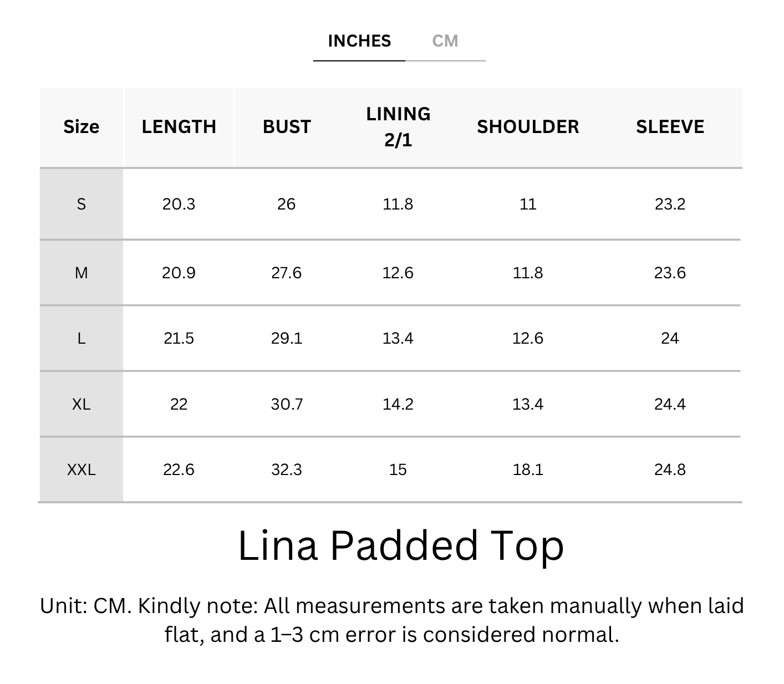Click the LINING 2/1 column header
784x684 pixels.
(398, 127)
